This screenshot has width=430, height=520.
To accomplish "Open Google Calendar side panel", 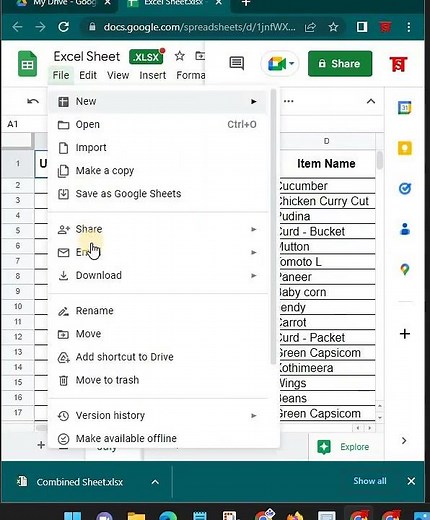I will (405, 108).
